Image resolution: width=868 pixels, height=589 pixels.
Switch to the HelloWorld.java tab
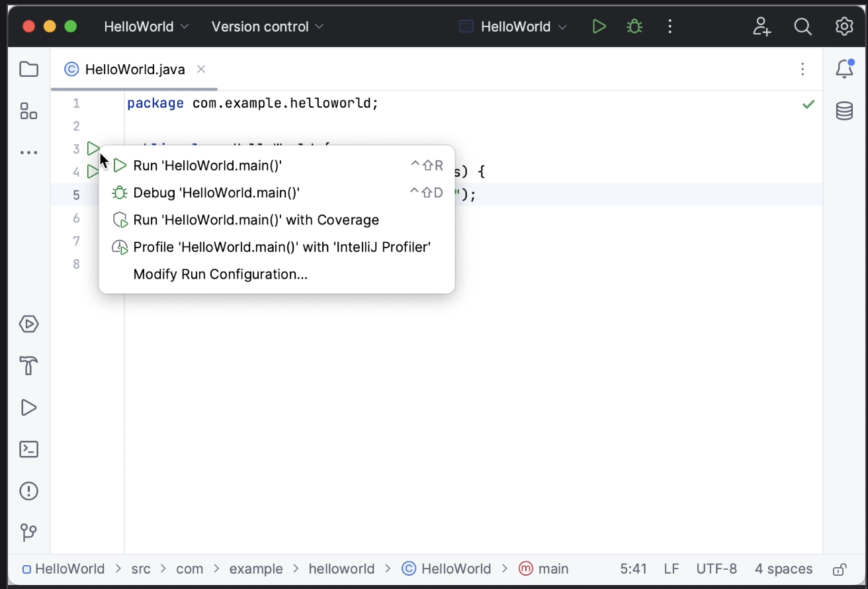[135, 69]
